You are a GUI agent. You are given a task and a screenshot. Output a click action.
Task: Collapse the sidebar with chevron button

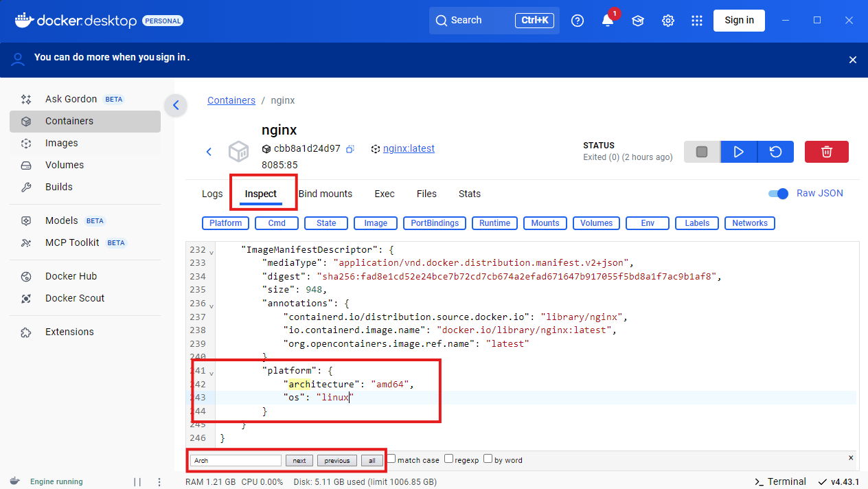point(176,105)
